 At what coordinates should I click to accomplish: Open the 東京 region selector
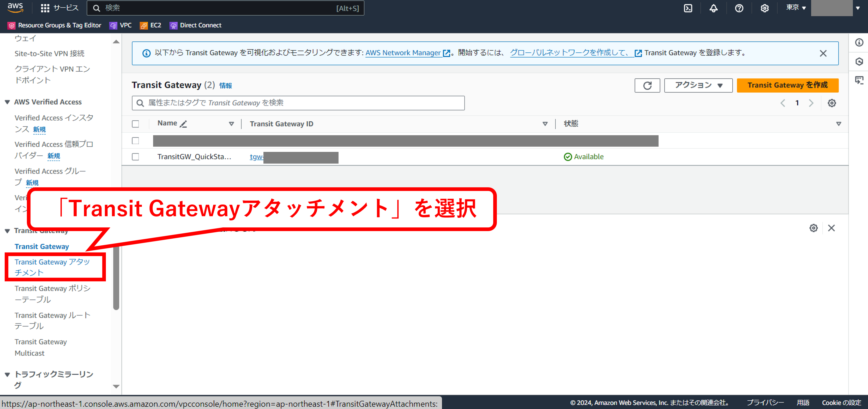point(796,8)
